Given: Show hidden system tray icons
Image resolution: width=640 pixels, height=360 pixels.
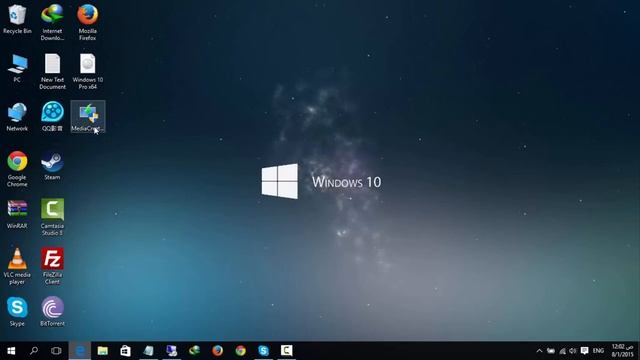Looking at the screenshot, I should pos(539,351).
